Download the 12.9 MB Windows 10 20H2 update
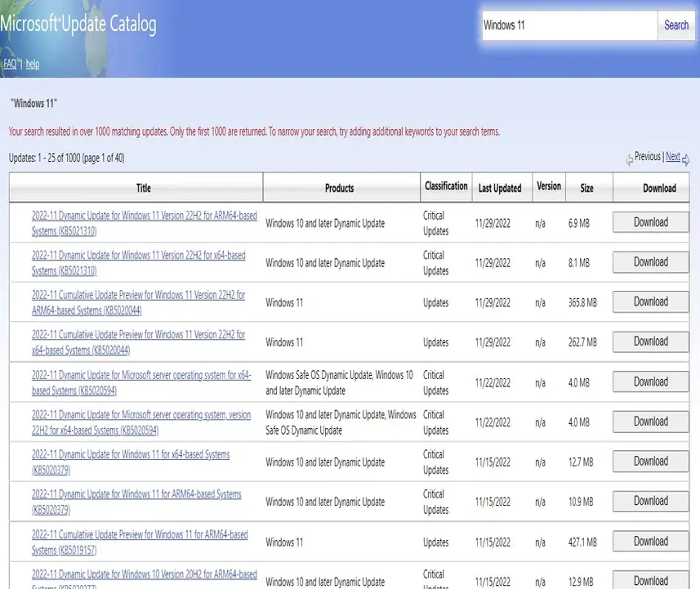This screenshot has height=589, width=700. click(x=650, y=580)
